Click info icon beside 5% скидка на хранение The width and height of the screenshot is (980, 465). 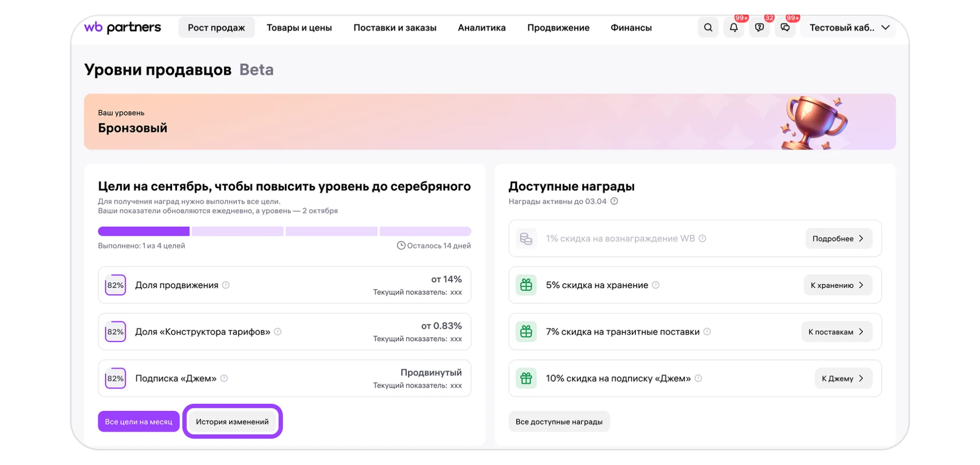pyautogui.click(x=655, y=285)
